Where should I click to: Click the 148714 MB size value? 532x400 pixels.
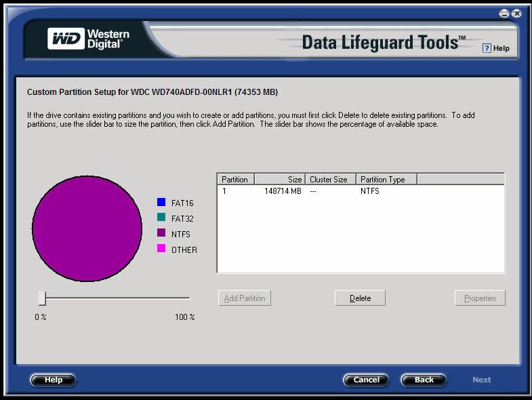pos(283,191)
